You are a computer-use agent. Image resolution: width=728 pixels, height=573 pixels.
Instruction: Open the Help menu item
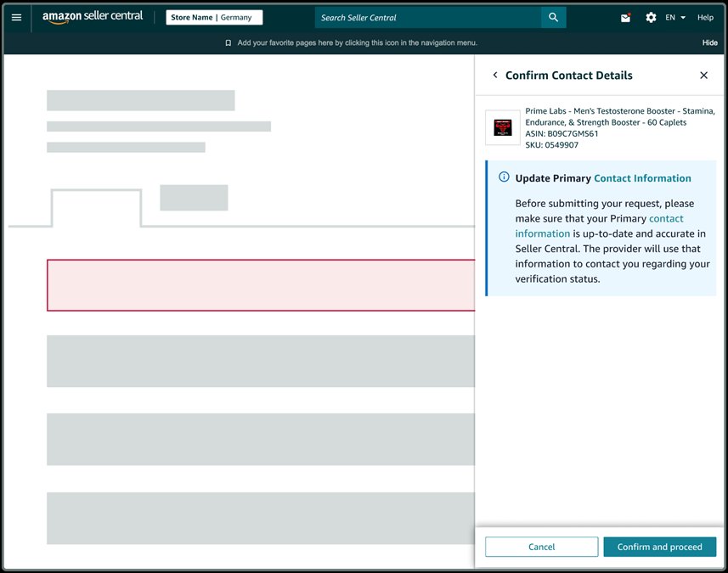click(x=705, y=17)
